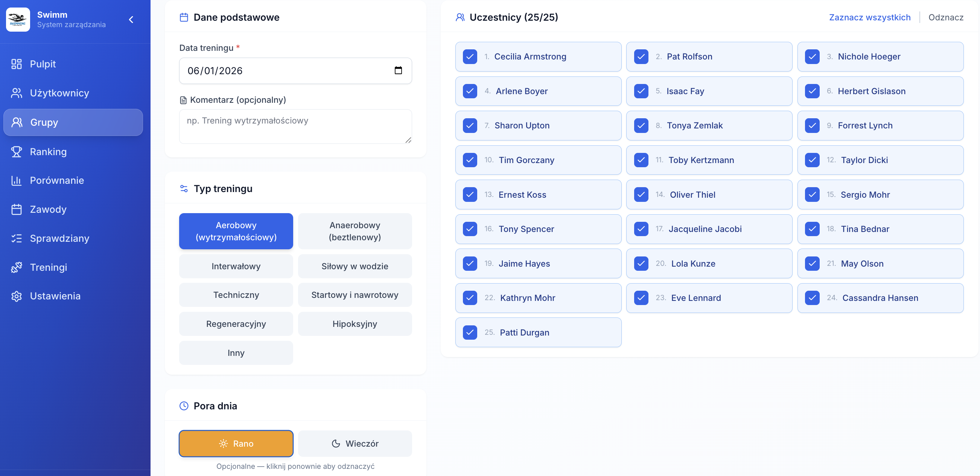Open the Pulpit dashboard icon
Image resolution: width=980 pixels, height=476 pixels.
pyautogui.click(x=16, y=64)
